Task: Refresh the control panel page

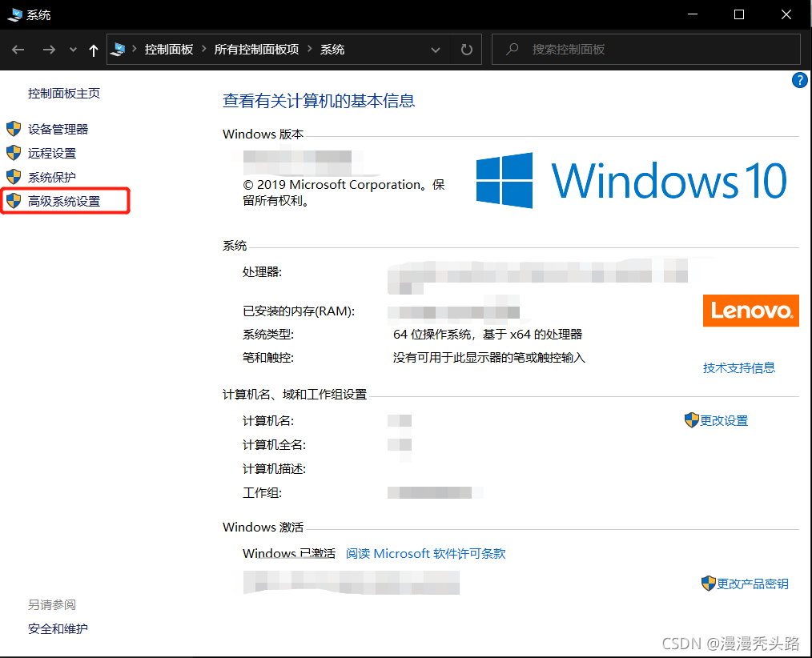Action: coord(467,49)
